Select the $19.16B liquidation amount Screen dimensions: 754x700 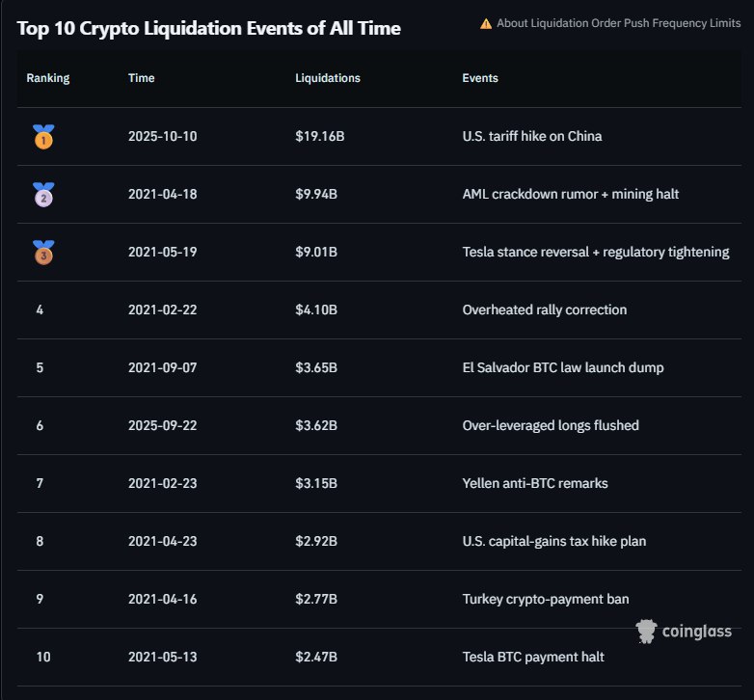320,137
